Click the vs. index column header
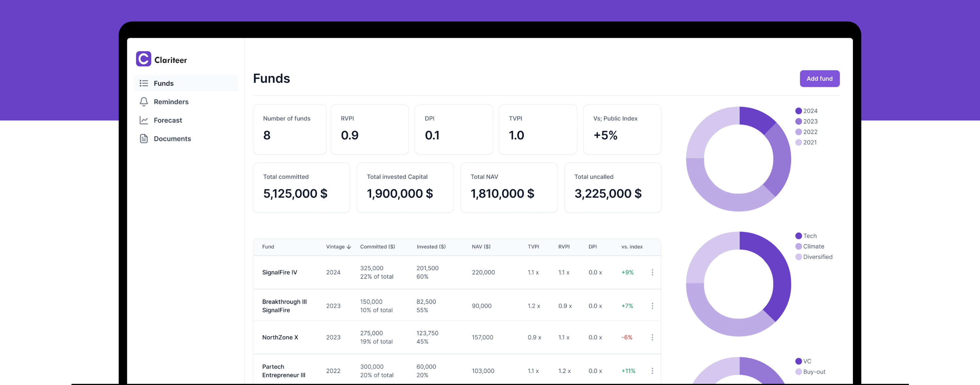This screenshot has height=385, width=980. coord(632,247)
